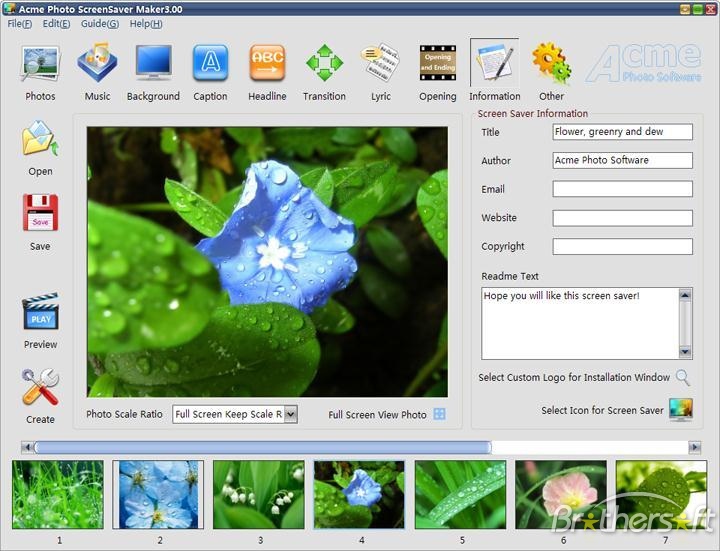The width and height of the screenshot is (720, 551).
Task: Select thumbnail 4 with the blue flower
Action: (359, 495)
